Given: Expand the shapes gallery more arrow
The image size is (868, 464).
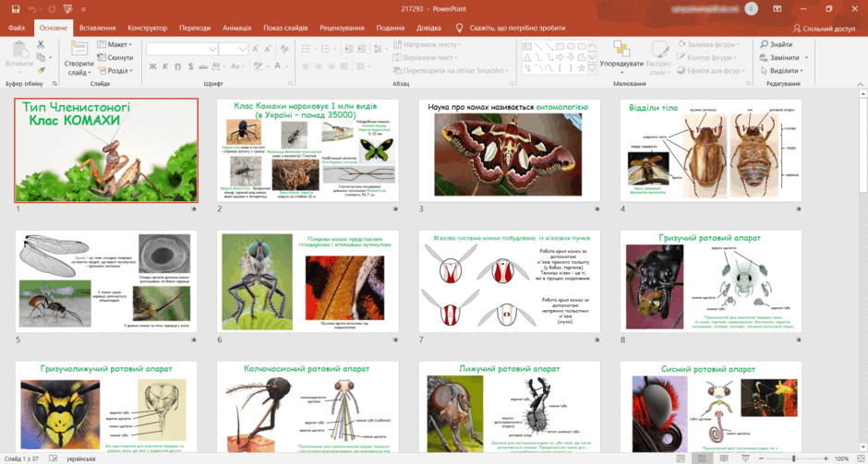Looking at the screenshot, I should (592, 68).
